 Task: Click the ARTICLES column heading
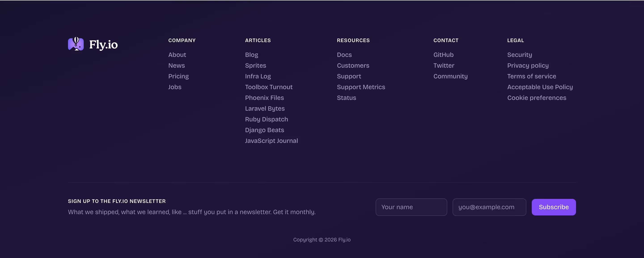[x=258, y=40]
